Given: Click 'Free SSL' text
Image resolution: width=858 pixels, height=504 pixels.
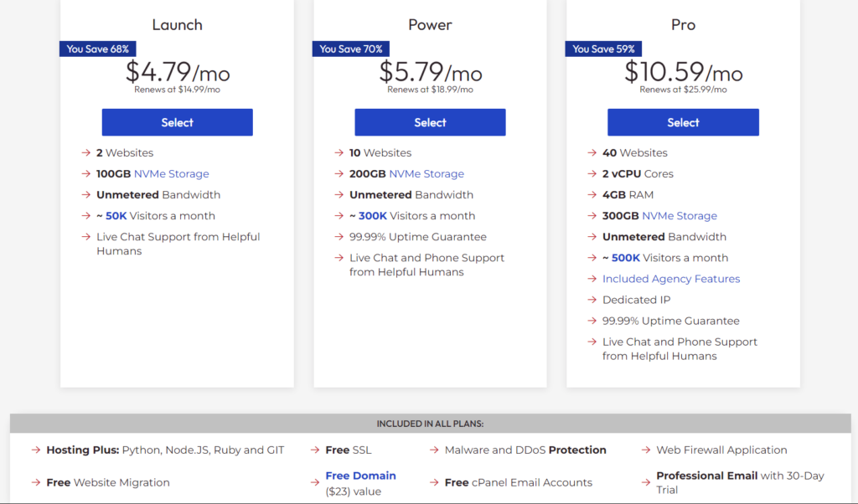Looking at the screenshot, I should (x=349, y=450).
